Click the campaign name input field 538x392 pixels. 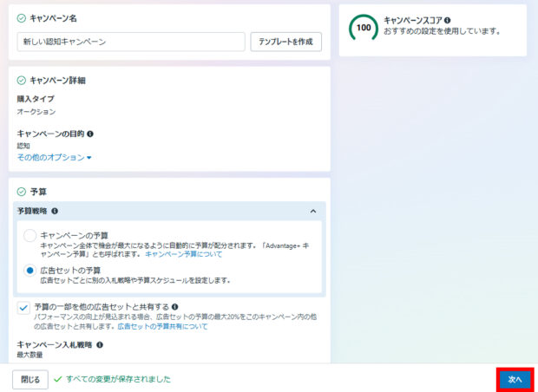131,42
